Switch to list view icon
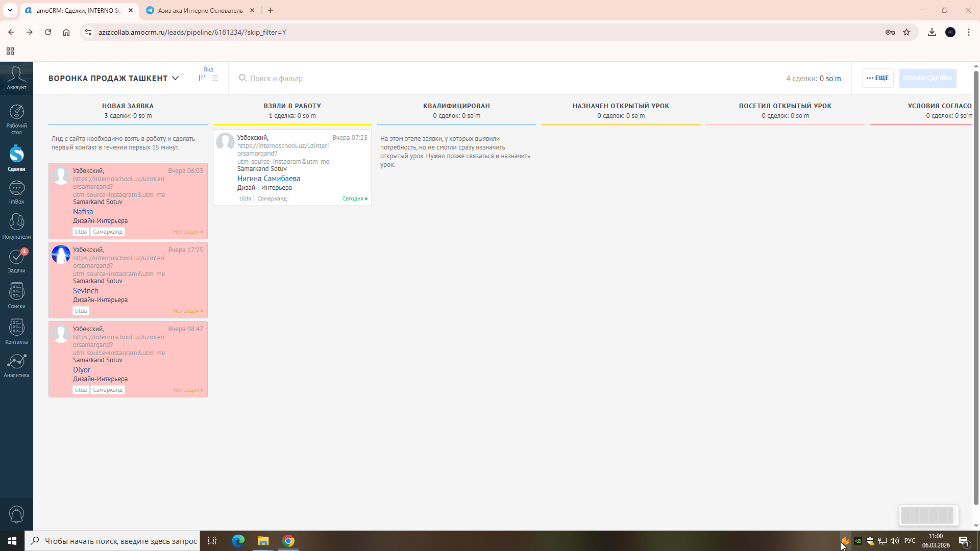The height and width of the screenshot is (551, 980). pyautogui.click(x=215, y=78)
